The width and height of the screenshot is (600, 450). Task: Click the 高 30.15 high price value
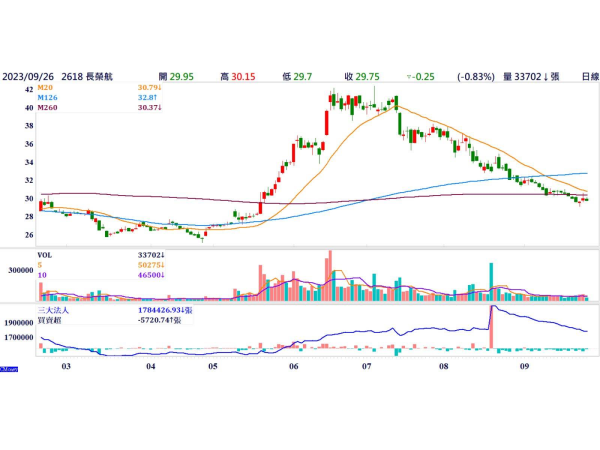tap(231, 76)
